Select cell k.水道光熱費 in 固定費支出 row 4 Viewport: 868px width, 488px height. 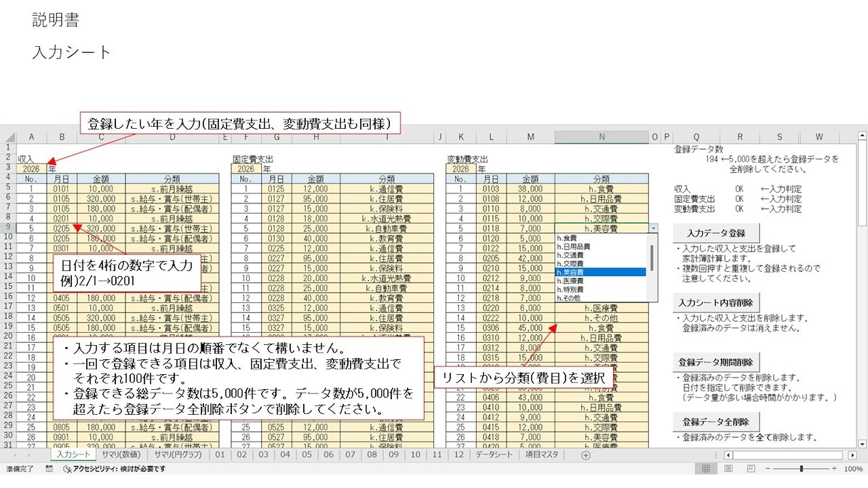pyautogui.click(x=386, y=219)
